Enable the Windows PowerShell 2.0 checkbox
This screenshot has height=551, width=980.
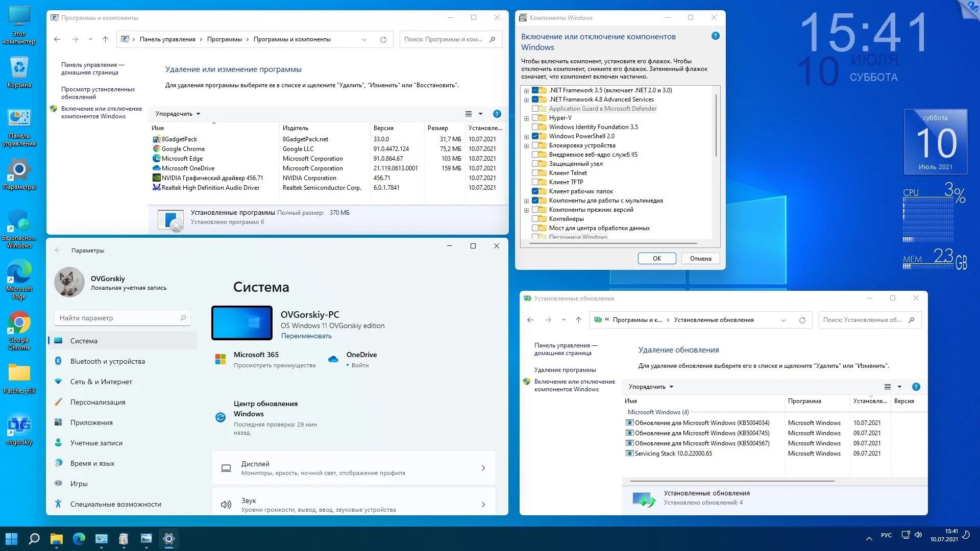pyautogui.click(x=534, y=136)
